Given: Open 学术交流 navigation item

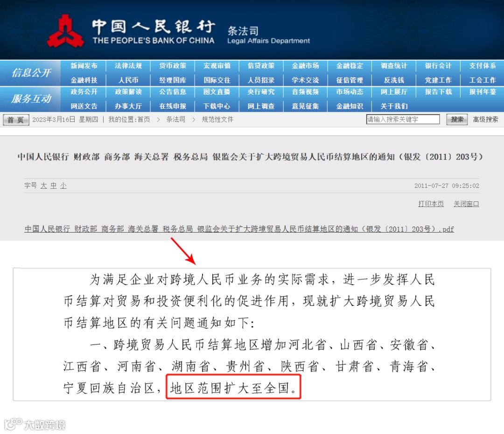Looking at the screenshot, I should 305,80.
